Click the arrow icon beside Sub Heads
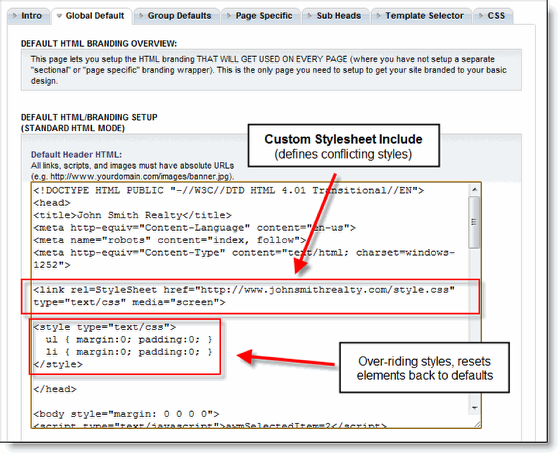The width and height of the screenshot is (560, 455). tap(310, 16)
